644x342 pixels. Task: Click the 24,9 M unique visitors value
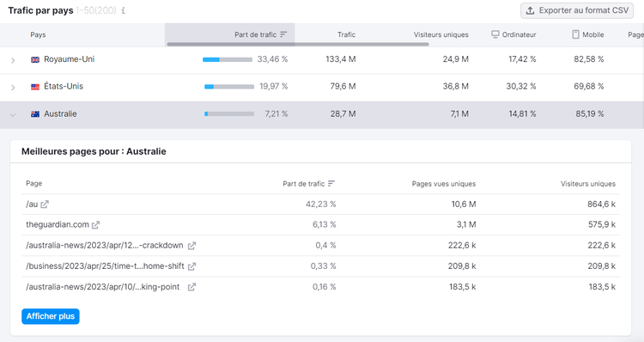pyautogui.click(x=455, y=59)
